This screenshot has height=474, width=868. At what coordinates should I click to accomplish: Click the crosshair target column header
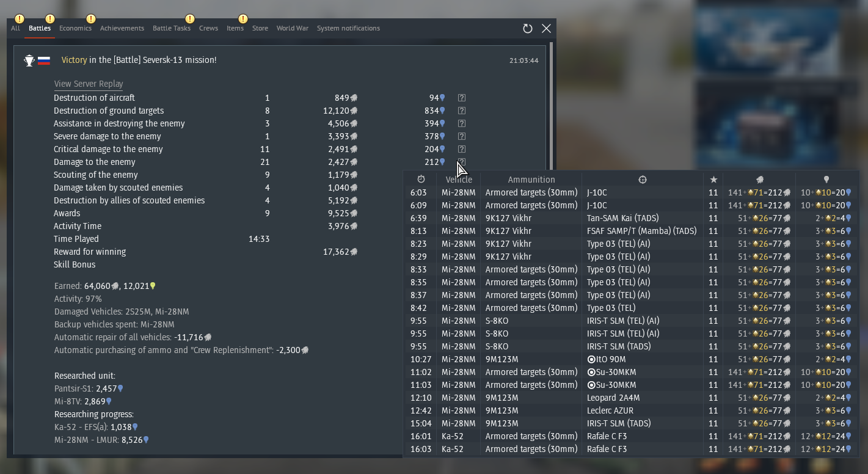pos(643,180)
